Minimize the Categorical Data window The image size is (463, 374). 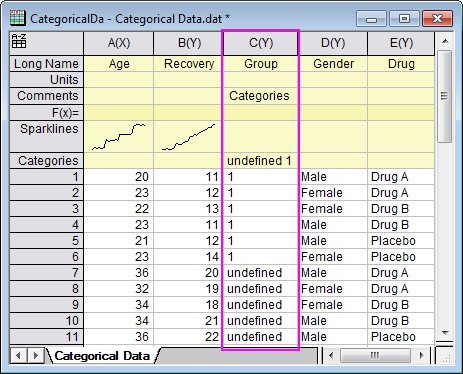pyautogui.click(x=371, y=19)
